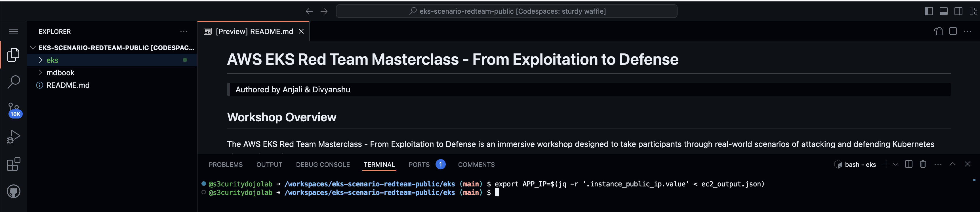Viewport: 980px width, 212px height.
Task: Create a new terminal with plus icon
Action: (x=886, y=164)
